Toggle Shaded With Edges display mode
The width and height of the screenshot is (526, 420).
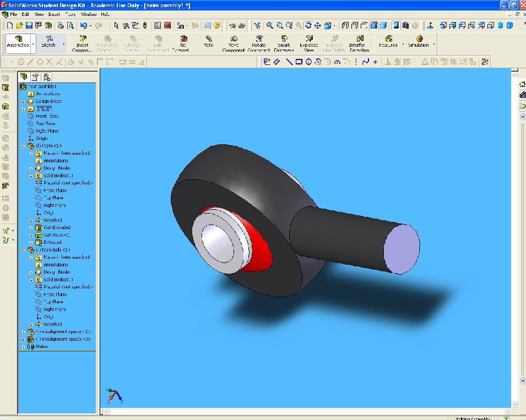pyautogui.click(x=374, y=25)
